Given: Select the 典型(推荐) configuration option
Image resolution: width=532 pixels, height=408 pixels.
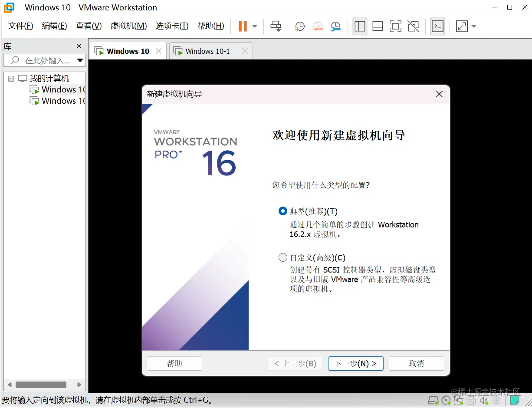Looking at the screenshot, I should (x=282, y=211).
